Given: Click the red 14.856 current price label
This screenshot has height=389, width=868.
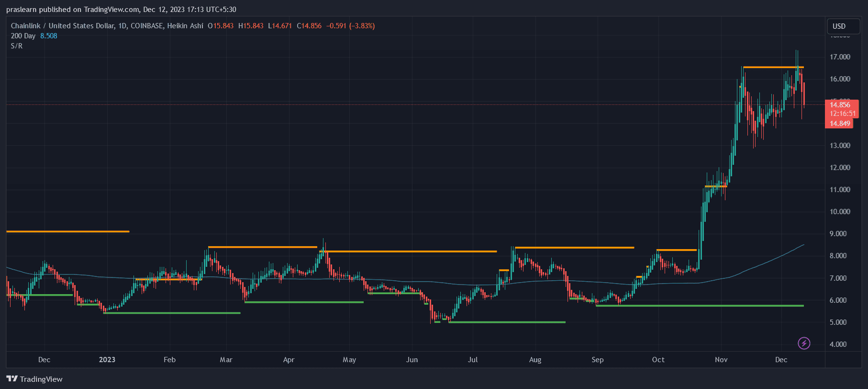Looking at the screenshot, I should coord(840,105).
